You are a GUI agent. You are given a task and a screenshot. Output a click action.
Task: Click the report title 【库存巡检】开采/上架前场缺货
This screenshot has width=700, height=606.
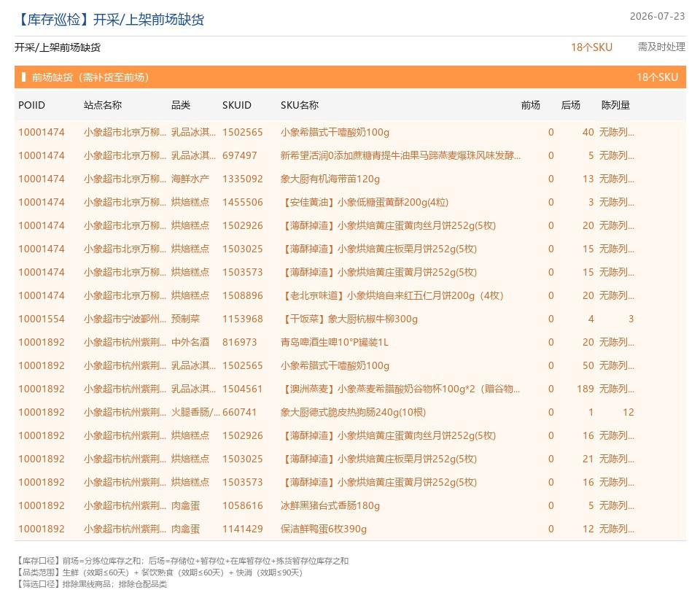tap(110, 20)
